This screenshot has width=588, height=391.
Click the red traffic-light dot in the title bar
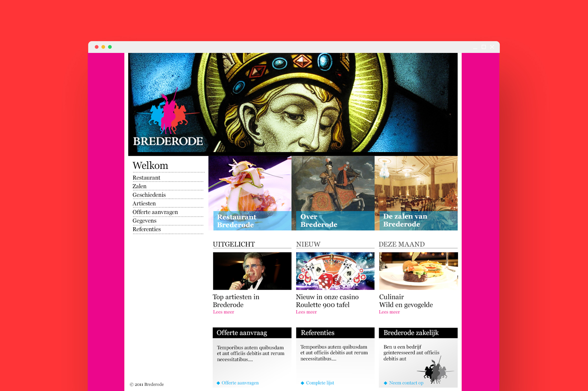97,47
